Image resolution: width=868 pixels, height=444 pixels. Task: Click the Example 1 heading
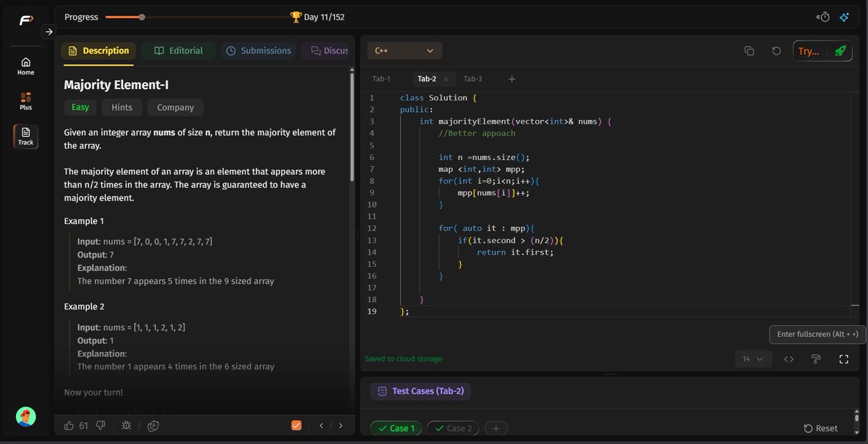click(x=84, y=221)
